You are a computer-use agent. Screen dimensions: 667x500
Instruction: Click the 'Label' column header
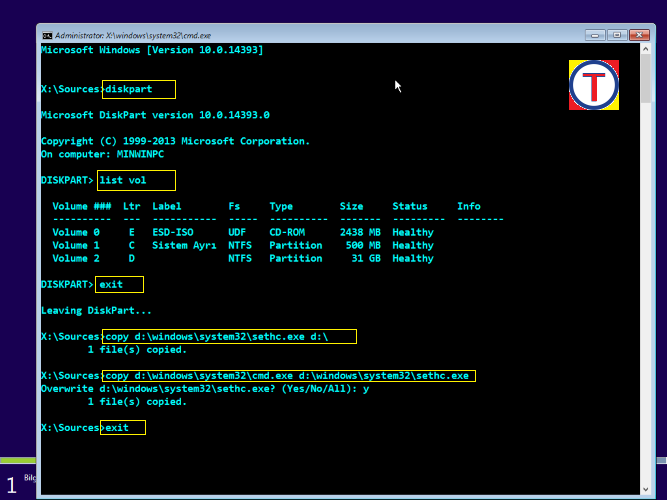click(167, 206)
